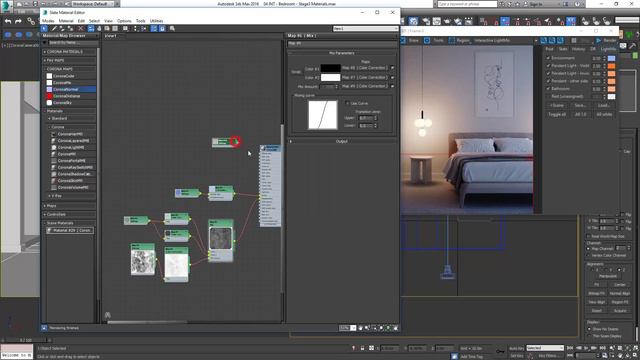Image resolution: width=640 pixels, height=360 pixels.
Task: Open the view name dropdown in Slate toolbar
Action: pos(365,29)
